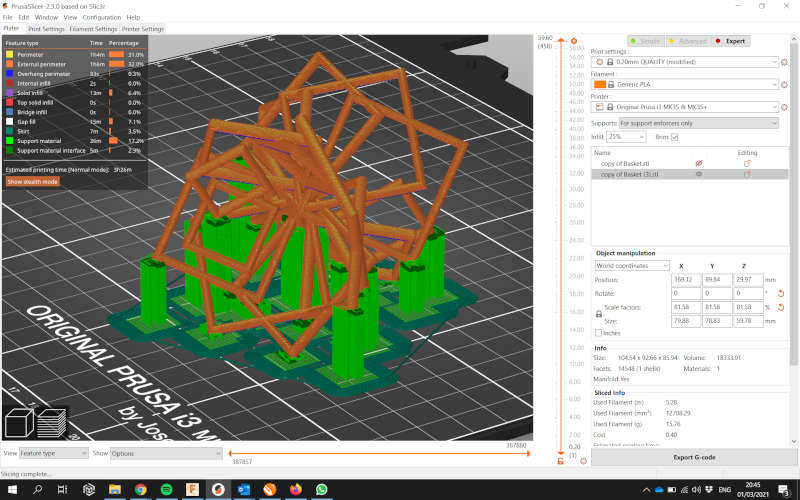Switch to Printer Settings tab
Image resolution: width=800 pixels, height=500 pixels.
(x=143, y=29)
